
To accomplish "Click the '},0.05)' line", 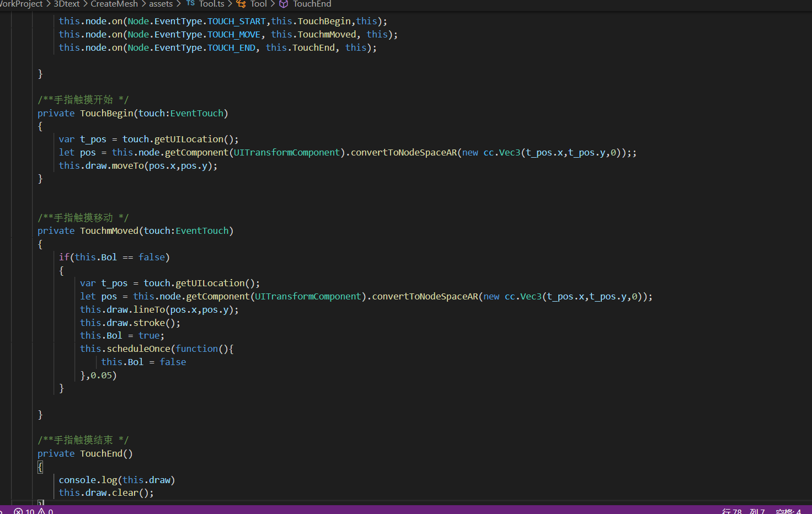I will (98, 375).
